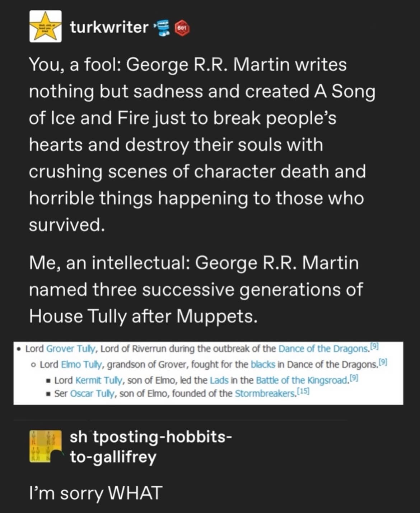Click the red 601 badge icon
Image resolution: width=420 pixels, height=513 pixels.
[x=182, y=28]
